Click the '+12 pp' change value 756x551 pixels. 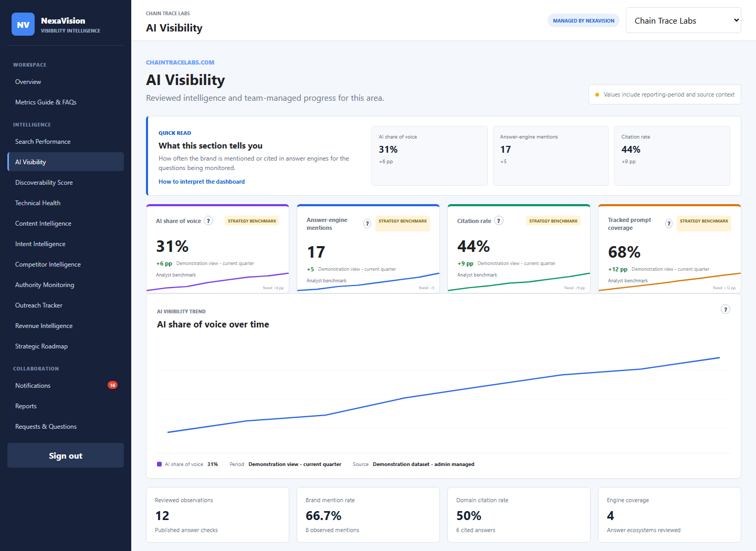[618, 269]
